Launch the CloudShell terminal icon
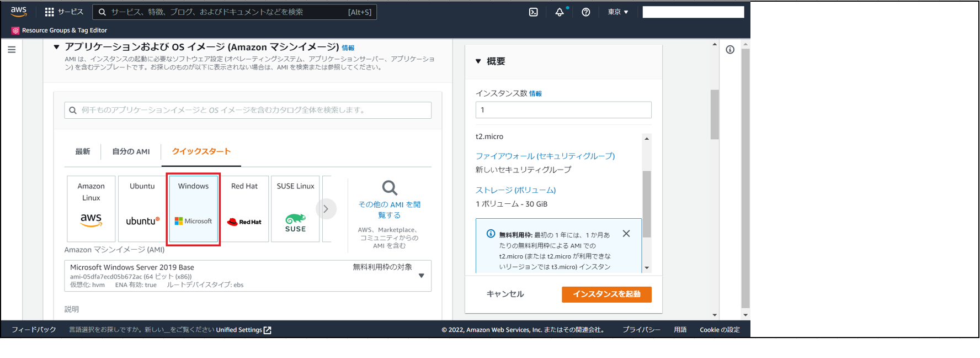Image resolution: width=980 pixels, height=358 pixels. point(534,12)
